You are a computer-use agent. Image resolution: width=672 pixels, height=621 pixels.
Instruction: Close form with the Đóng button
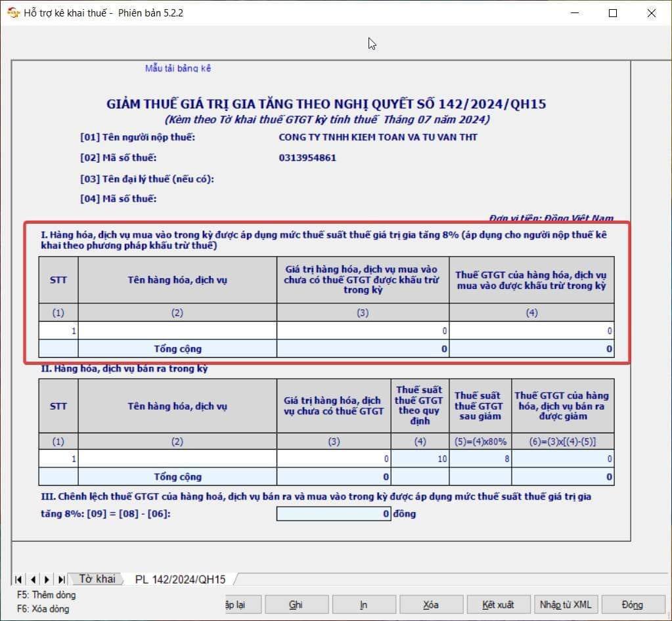point(632,605)
